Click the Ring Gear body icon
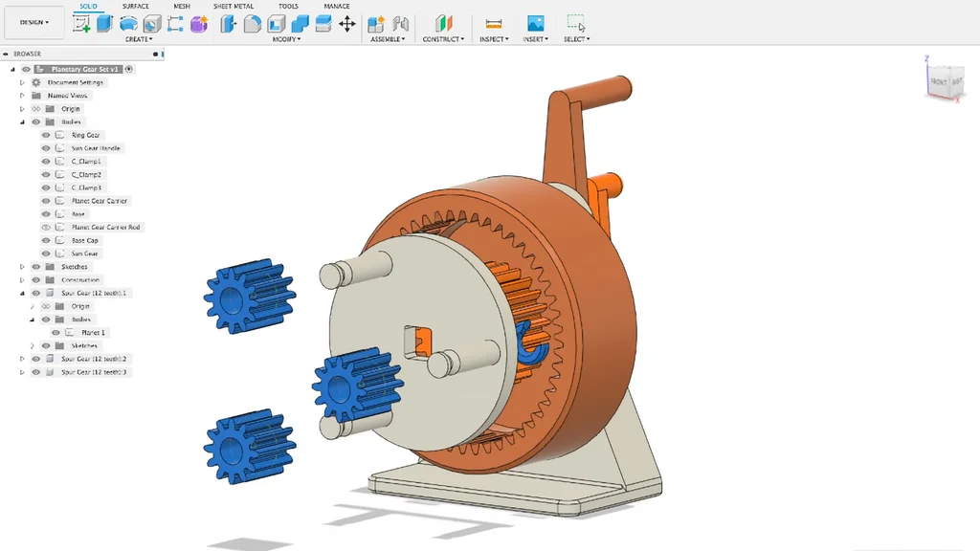Viewport: 980px width, 551px height. (x=60, y=135)
